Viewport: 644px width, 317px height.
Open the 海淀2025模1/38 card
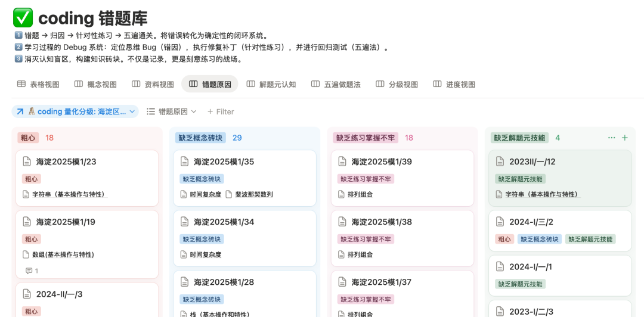pos(402,238)
